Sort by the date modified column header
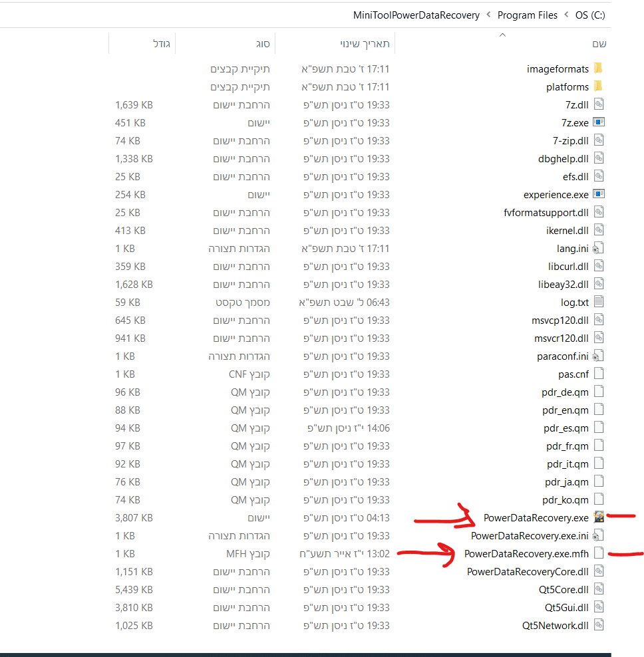This screenshot has height=657, width=644. pos(365,44)
